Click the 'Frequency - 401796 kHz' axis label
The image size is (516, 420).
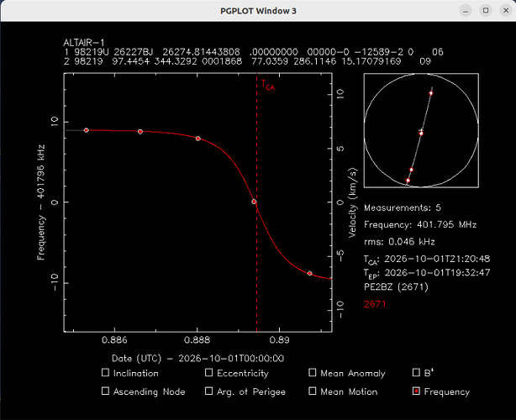pyautogui.click(x=41, y=202)
